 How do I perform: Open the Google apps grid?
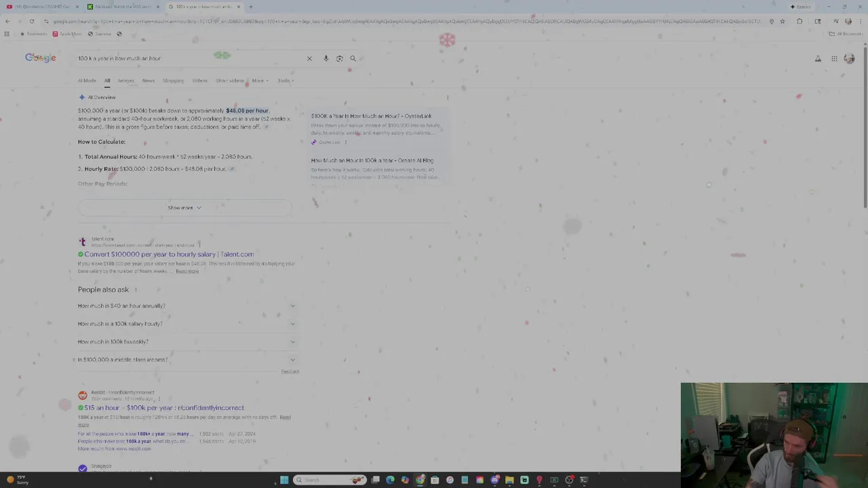point(834,59)
